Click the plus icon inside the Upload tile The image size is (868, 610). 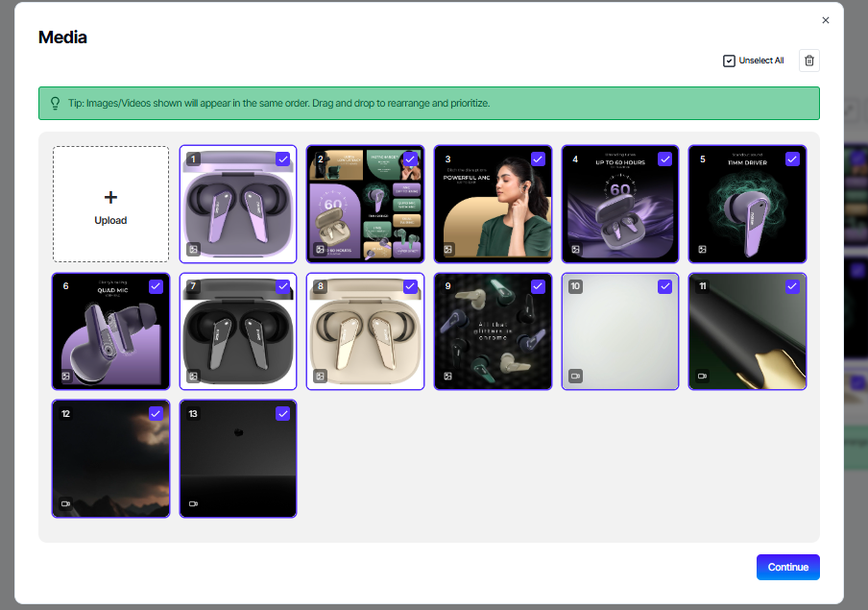110,197
